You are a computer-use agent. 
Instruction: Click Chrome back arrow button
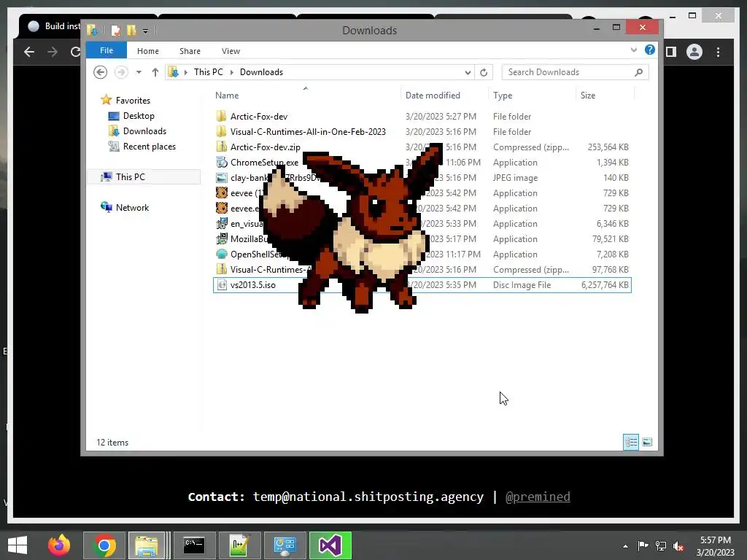tap(29, 52)
